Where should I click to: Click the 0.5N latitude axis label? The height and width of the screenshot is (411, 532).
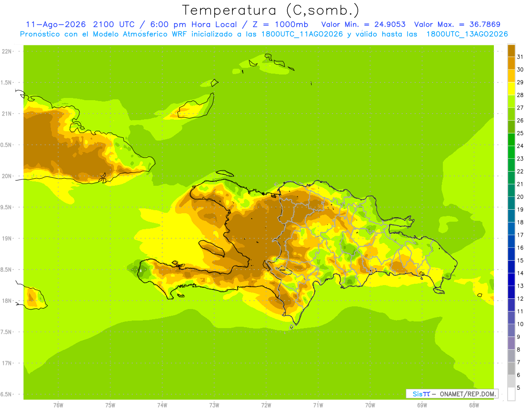tap(7, 145)
